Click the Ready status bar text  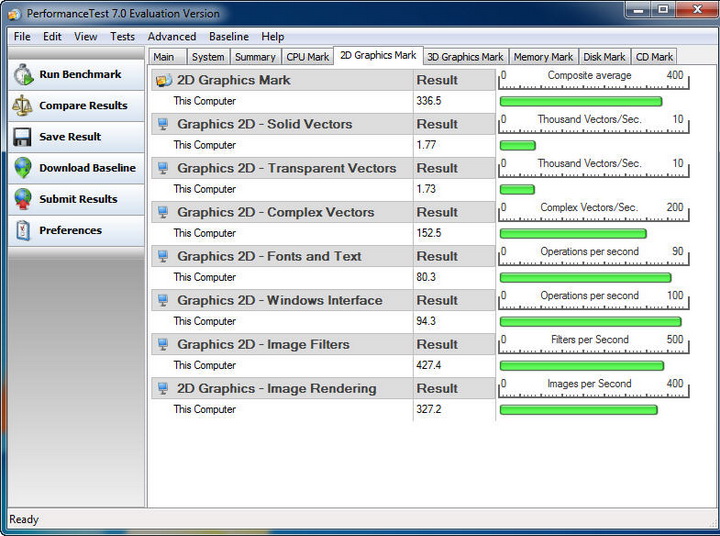pyautogui.click(x=24, y=519)
